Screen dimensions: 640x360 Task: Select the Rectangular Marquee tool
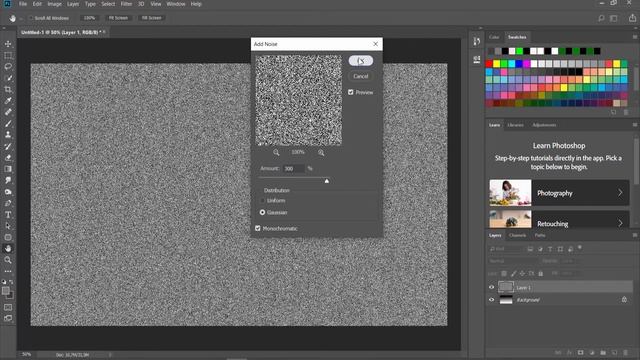click(x=8, y=55)
